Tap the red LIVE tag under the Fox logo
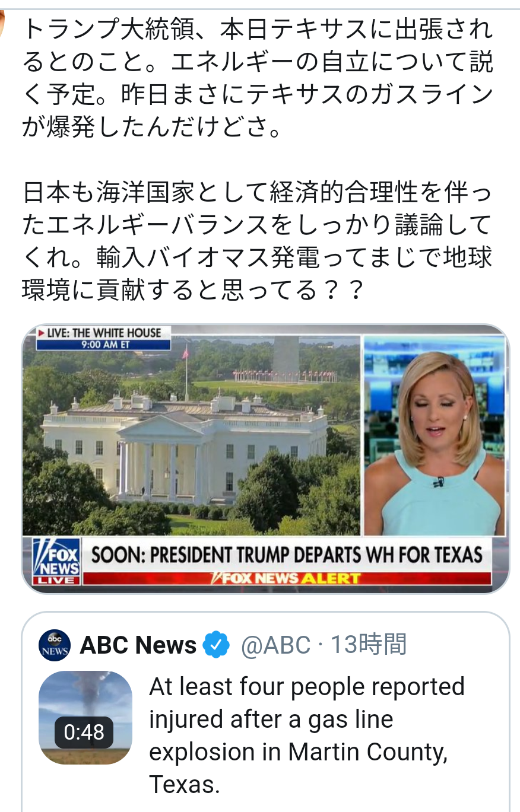This screenshot has height=812, width=520. pos(56,580)
